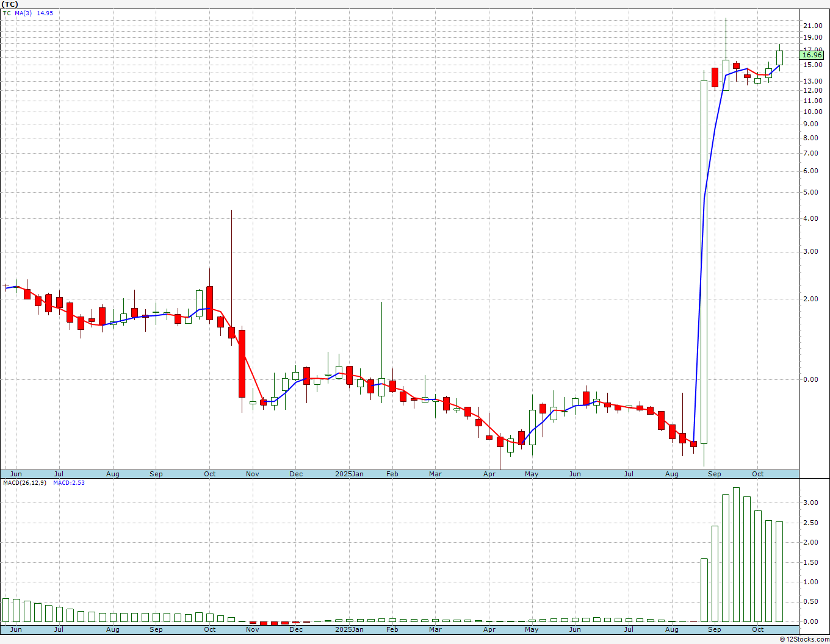Click the green 16.96 current price tag
The image size is (830, 644).
pyautogui.click(x=812, y=55)
